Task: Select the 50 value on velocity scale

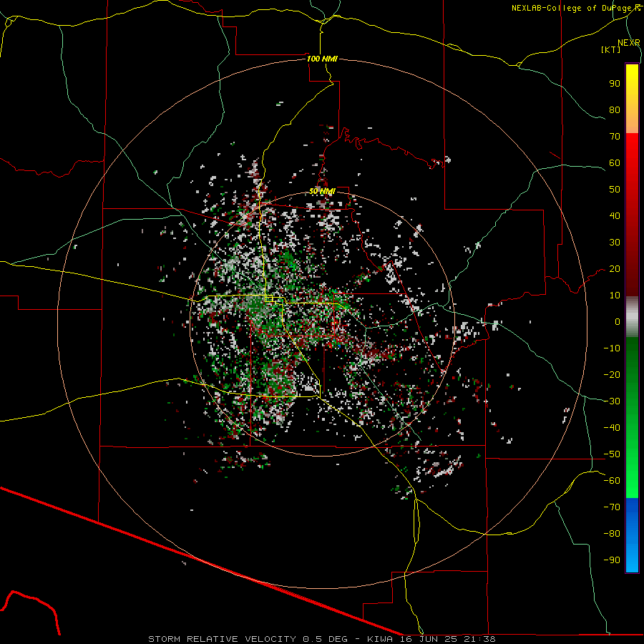Action: (615, 190)
